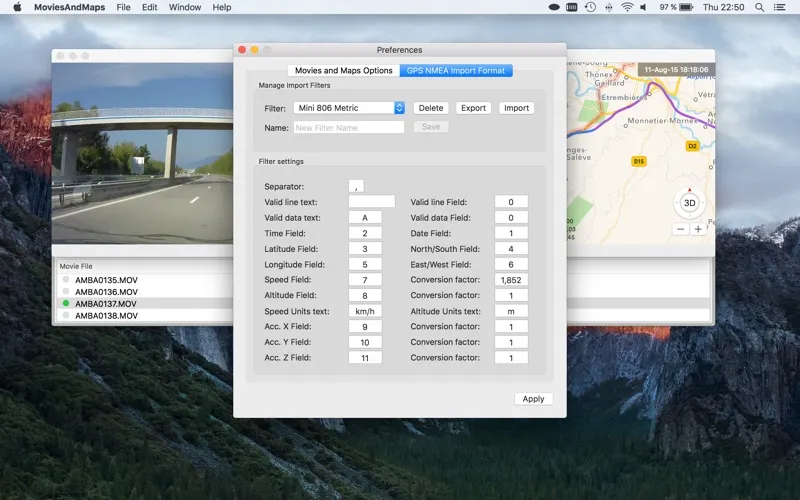Click the disabled Save button
The height and width of the screenshot is (500, 800).
[431, 127]
